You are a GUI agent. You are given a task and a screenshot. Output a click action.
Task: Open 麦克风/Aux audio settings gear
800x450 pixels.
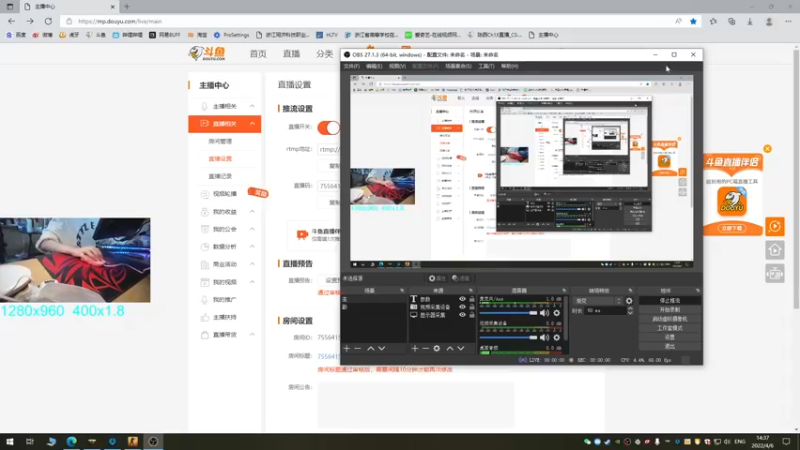coord(557,313)
